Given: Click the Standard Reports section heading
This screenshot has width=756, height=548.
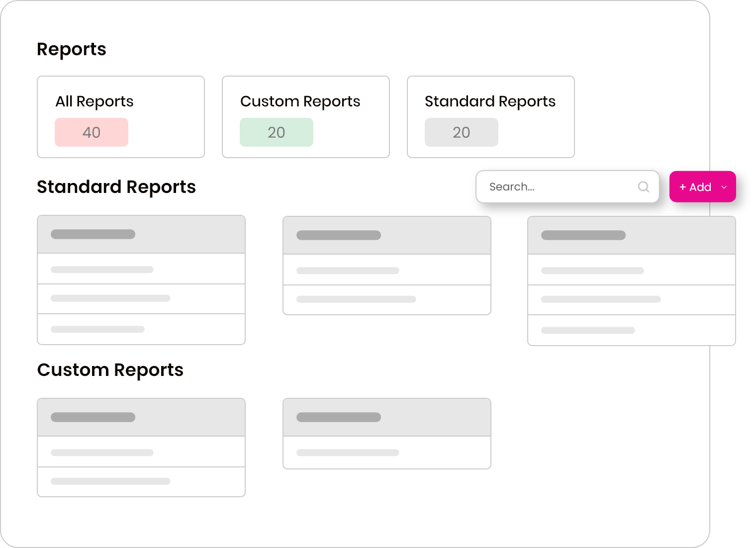Looking at the screenshot, I should [116, 187].
